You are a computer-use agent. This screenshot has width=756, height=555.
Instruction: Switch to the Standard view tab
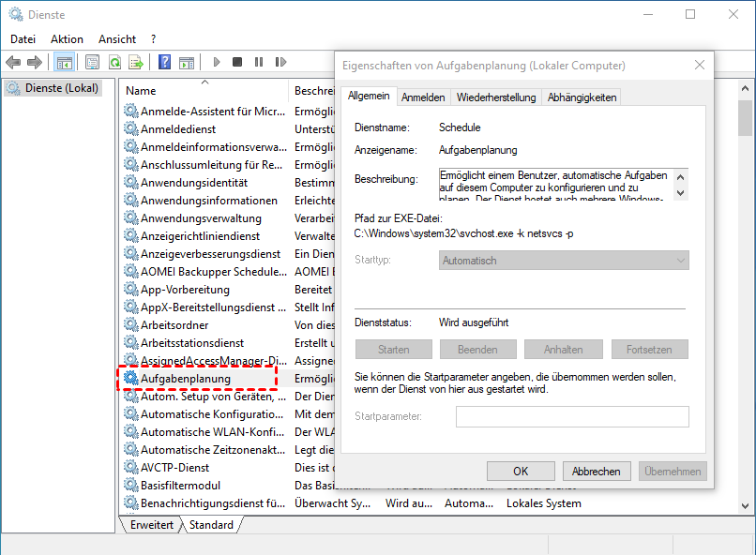coord(211,525)
